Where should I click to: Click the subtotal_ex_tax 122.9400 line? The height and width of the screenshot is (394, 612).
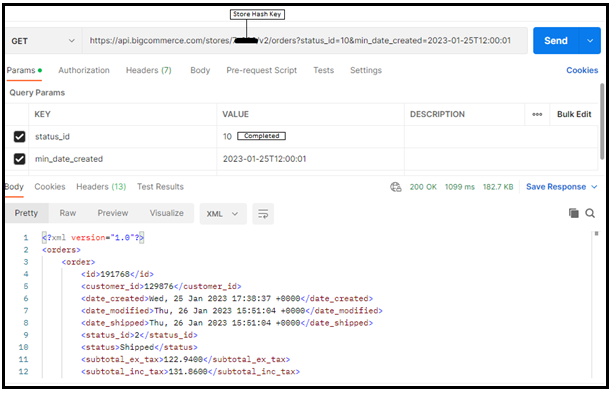pos(185,359)
